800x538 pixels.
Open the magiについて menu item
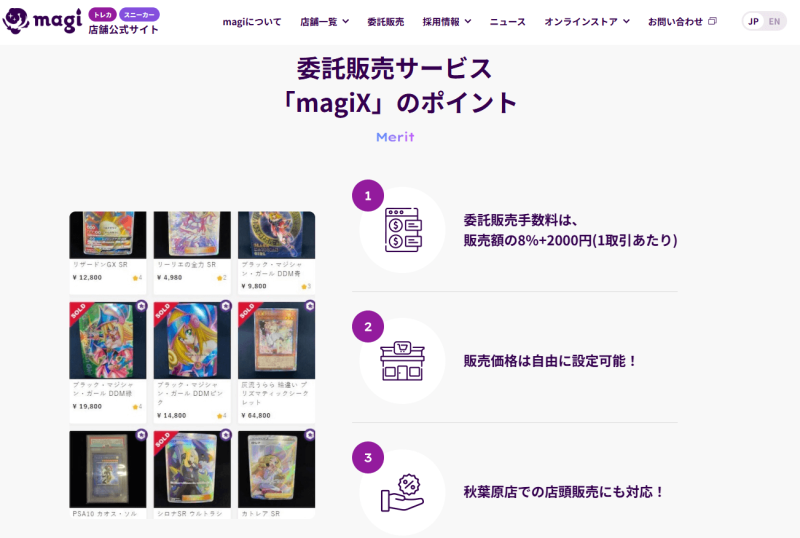point(252,21)
